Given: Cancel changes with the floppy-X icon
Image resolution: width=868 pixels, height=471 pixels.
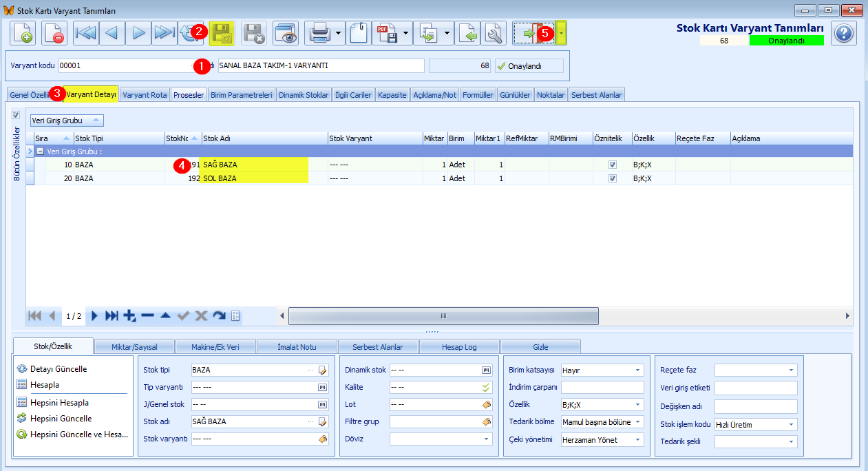Looking at the screenshot, I should [254, 33].
